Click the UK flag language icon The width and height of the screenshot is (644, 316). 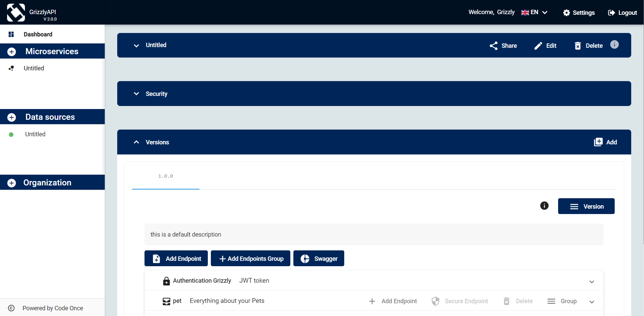pos(525,12)
